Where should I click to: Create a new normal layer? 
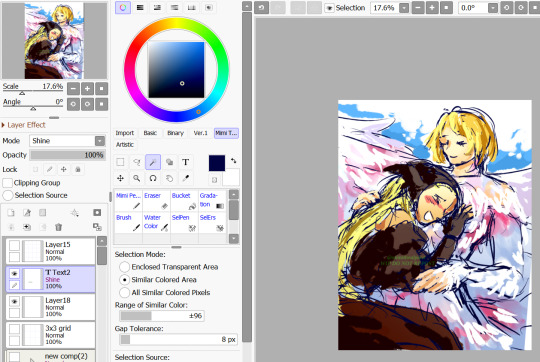[x=11, y=213]
